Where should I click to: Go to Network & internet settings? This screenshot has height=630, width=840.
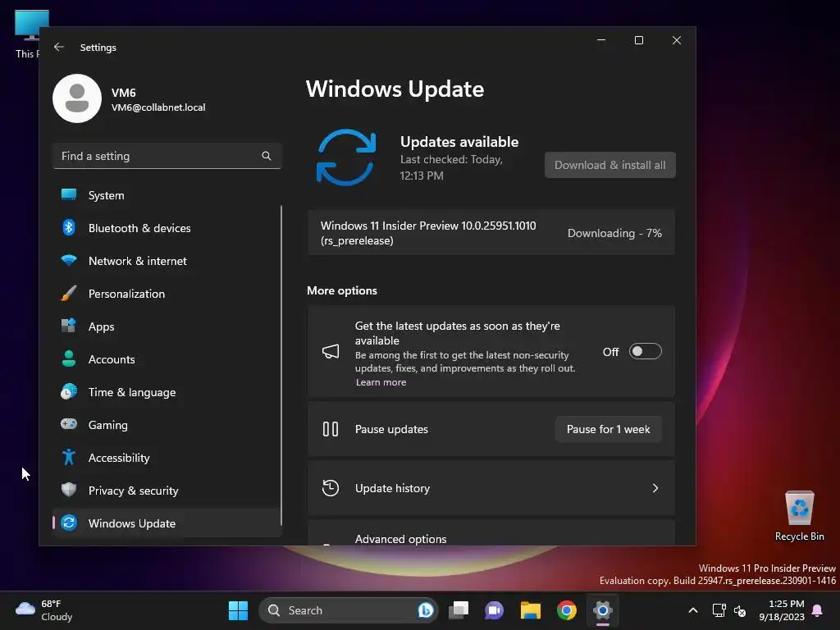(167, 261)
